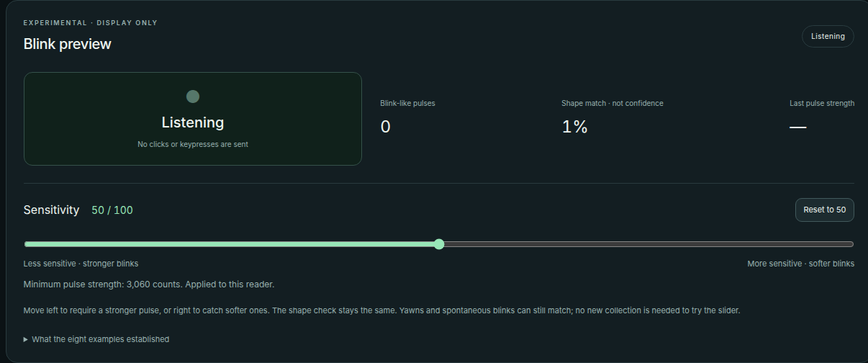Click the Sensitivity slider thumb

click(x=439, y=244)
